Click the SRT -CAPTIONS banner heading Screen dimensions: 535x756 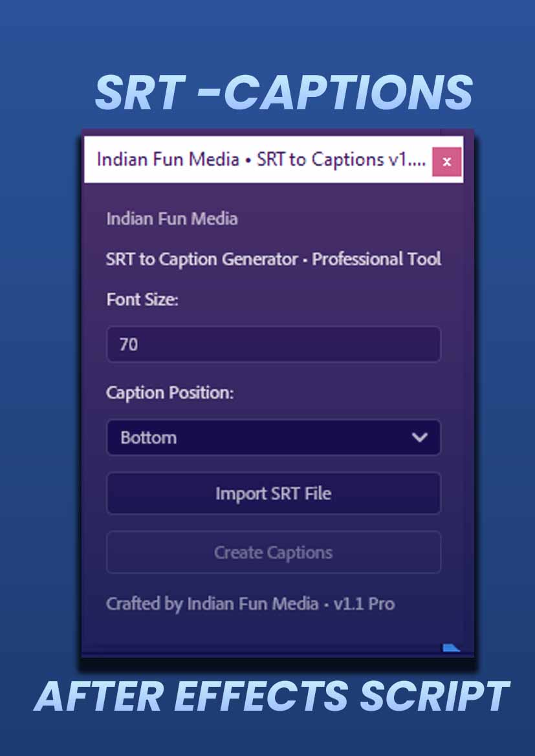[x=283, y=92]
